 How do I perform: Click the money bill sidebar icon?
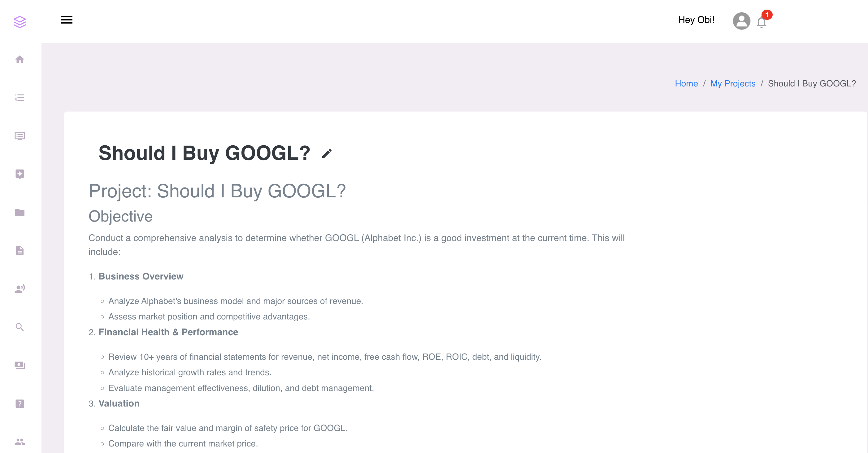20,365
